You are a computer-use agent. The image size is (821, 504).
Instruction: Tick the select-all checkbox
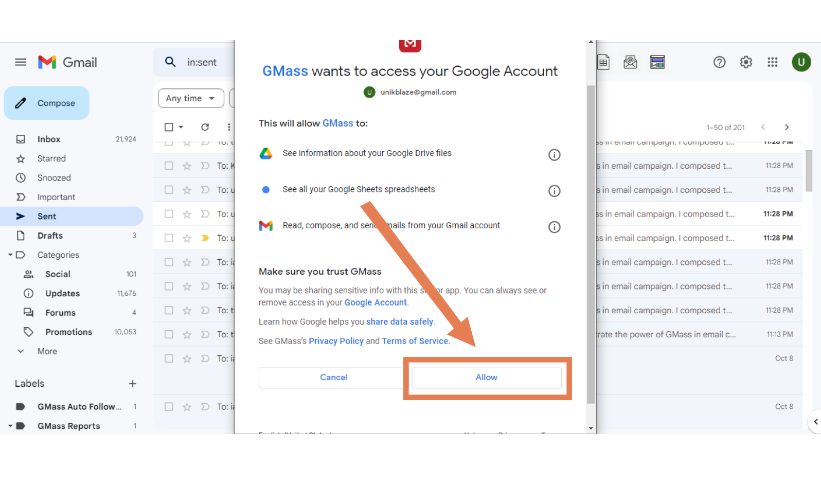pos(169,127)
